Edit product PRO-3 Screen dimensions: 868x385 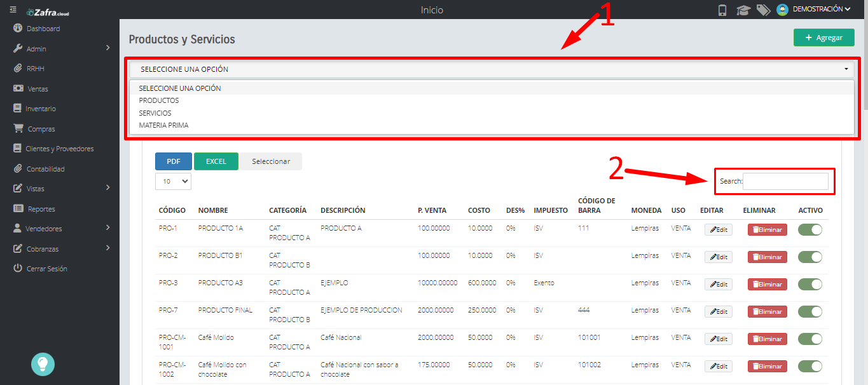(719, 285)
